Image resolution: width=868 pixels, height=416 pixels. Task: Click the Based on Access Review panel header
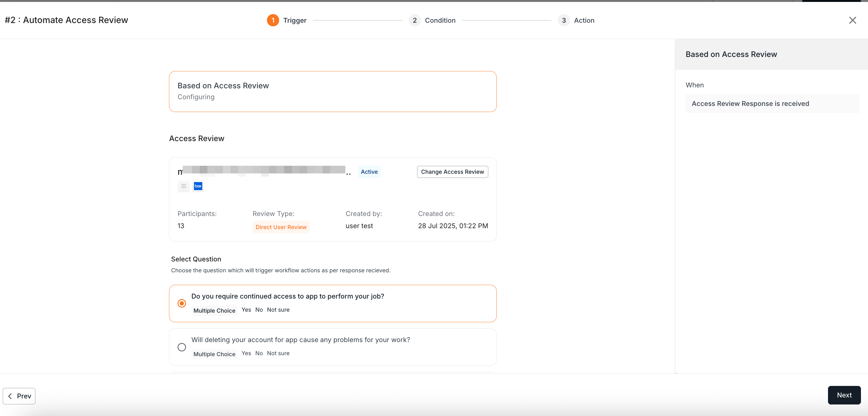tap(731, 54)
